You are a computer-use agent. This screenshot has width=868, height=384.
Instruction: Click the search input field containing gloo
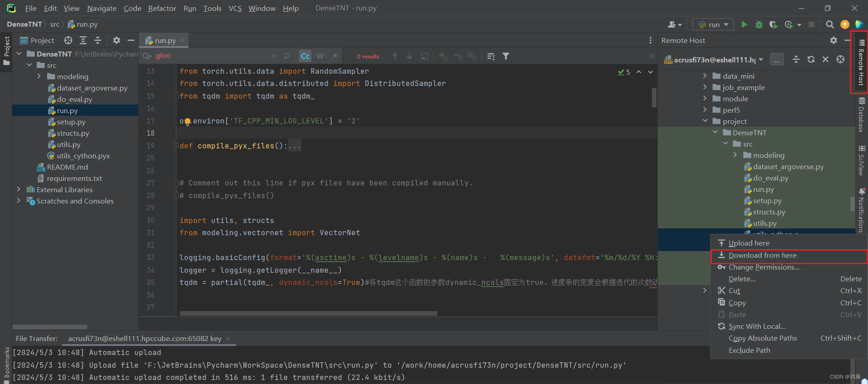tap(211, 56)
